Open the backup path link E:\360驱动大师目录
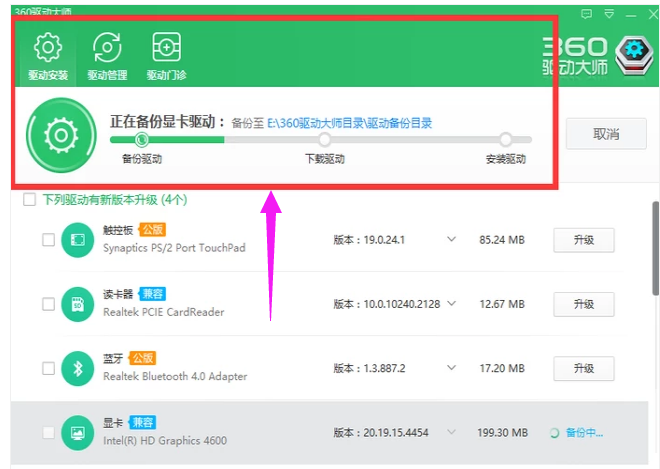 [x=349, y=123]
